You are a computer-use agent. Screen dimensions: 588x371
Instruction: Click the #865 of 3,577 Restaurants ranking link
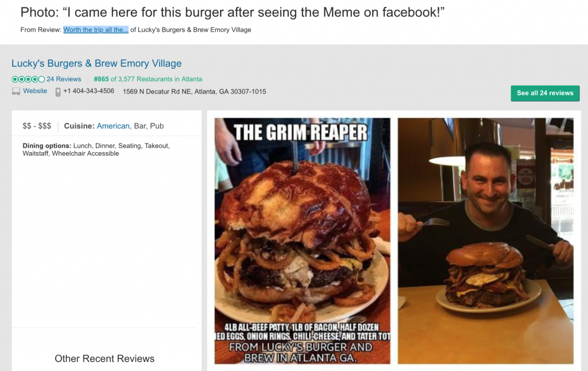[x=148, y=79]
